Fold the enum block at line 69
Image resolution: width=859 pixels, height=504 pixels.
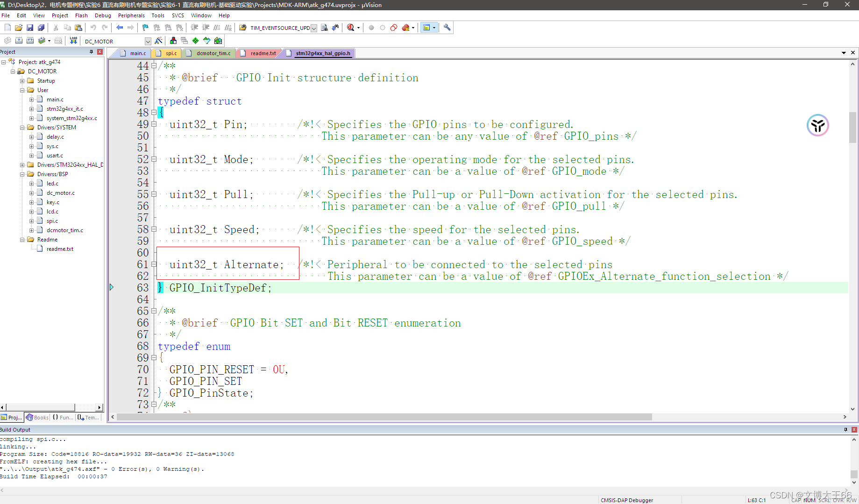pos(154,358)
